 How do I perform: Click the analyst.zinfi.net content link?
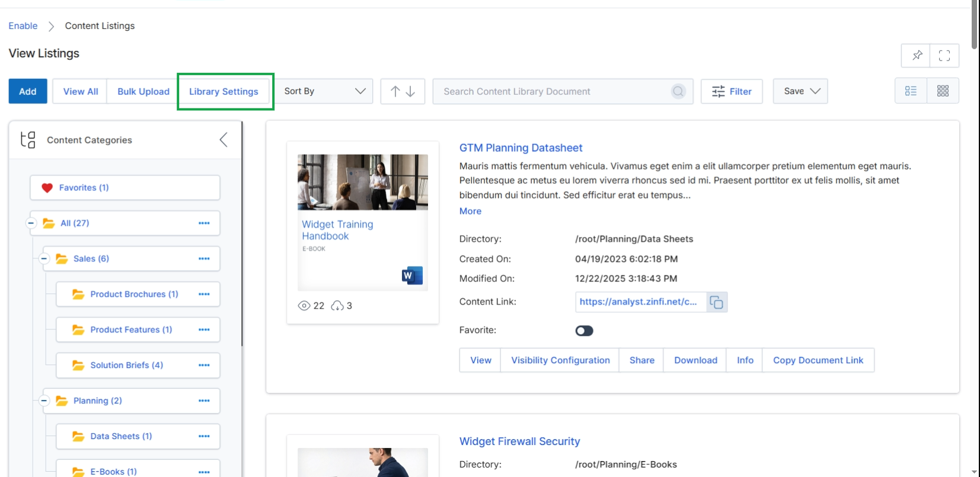click(x=638, y=302)
